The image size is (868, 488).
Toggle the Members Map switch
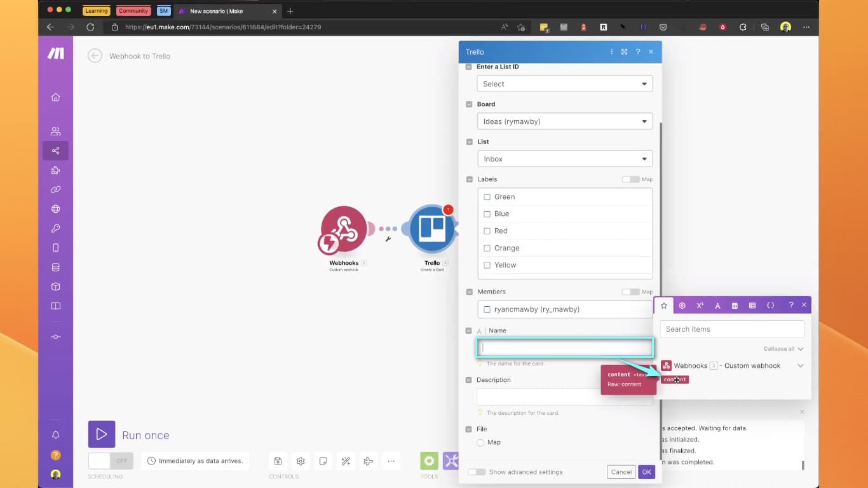[630, 292]
